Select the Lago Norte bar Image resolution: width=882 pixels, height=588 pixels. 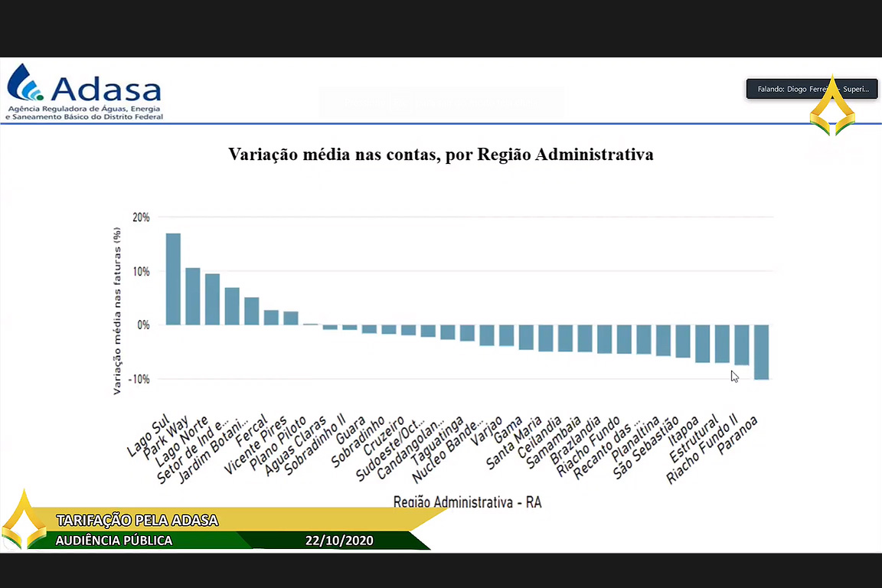coord(212,299)
